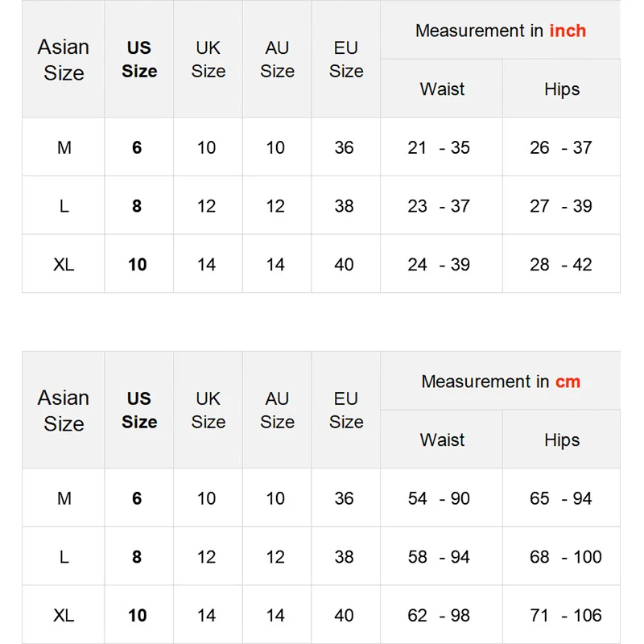Select the "Hips" header in the inch table
The image size is (644, 644).
tap(561, 89)
